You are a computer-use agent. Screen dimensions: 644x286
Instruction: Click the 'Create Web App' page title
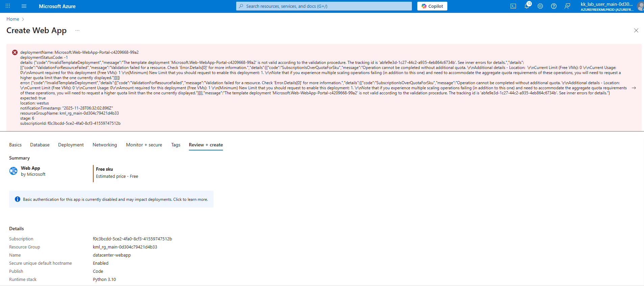coord(36,30)
